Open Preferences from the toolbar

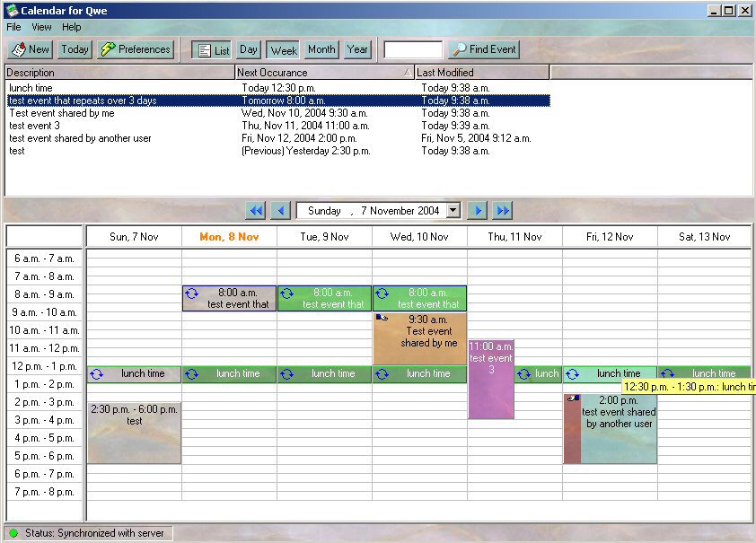pyautogui.click(x=135, y=49)
